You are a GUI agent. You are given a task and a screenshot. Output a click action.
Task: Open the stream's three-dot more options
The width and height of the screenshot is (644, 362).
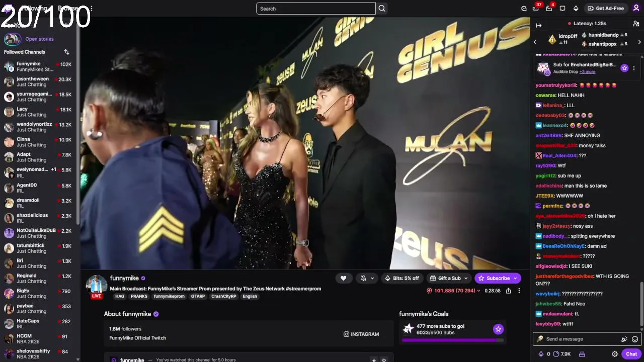519,291
